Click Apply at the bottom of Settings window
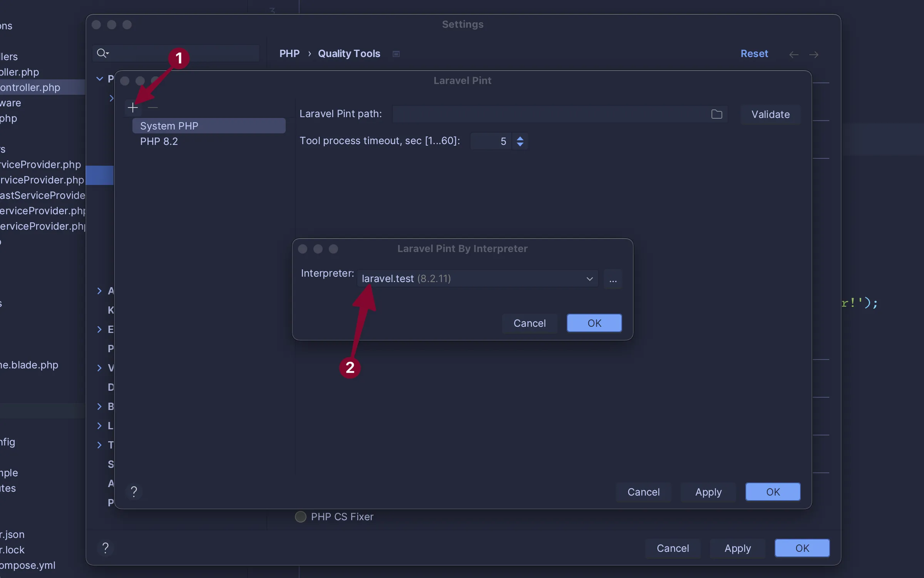924x578 pixels. pos(737,548)
